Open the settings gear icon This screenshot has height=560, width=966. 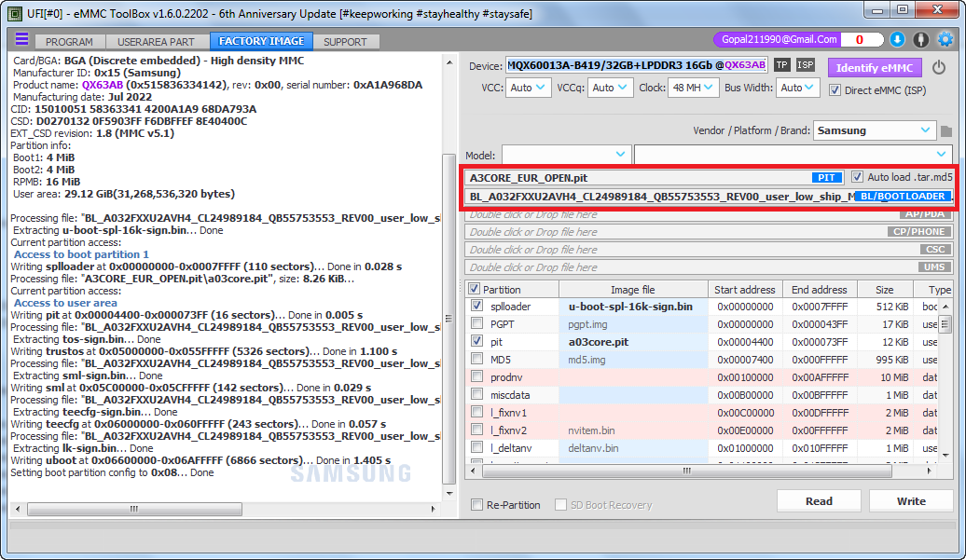tap(945, 39)
